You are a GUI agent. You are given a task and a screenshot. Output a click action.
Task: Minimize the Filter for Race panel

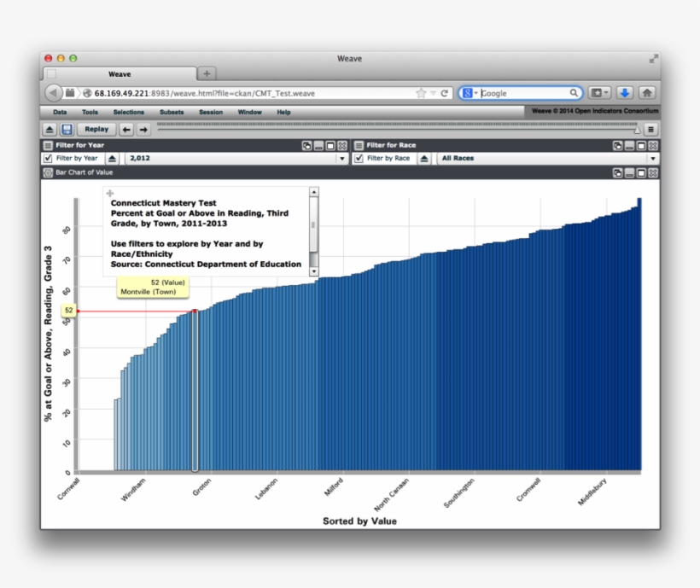629,146
